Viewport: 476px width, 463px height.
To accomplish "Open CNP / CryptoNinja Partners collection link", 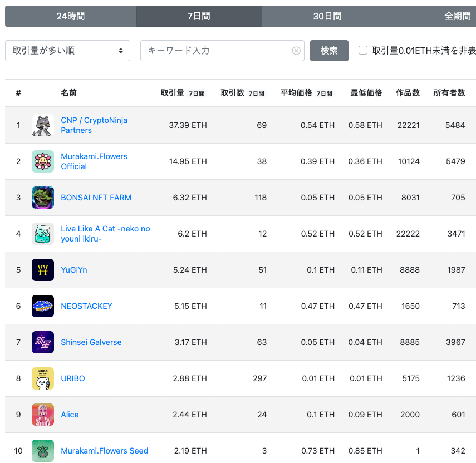I will (x=94, y=125).
